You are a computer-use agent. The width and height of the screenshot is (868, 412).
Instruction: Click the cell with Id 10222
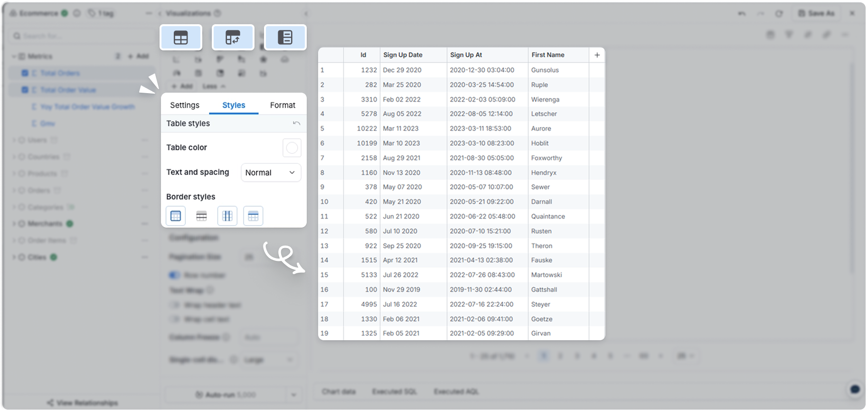point(362,128)
